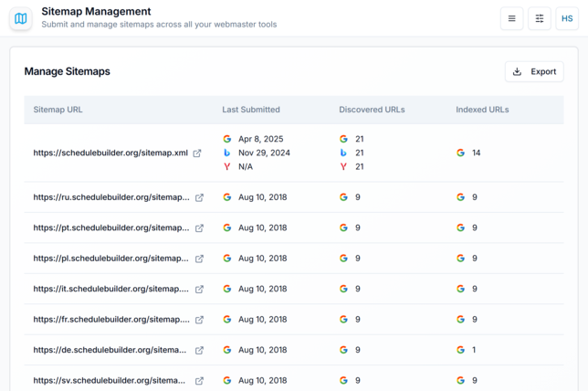Click the de.schedulebuilder.org sitemap URL
The width and height of the screenshot is (588, 391).
[110, 350]
